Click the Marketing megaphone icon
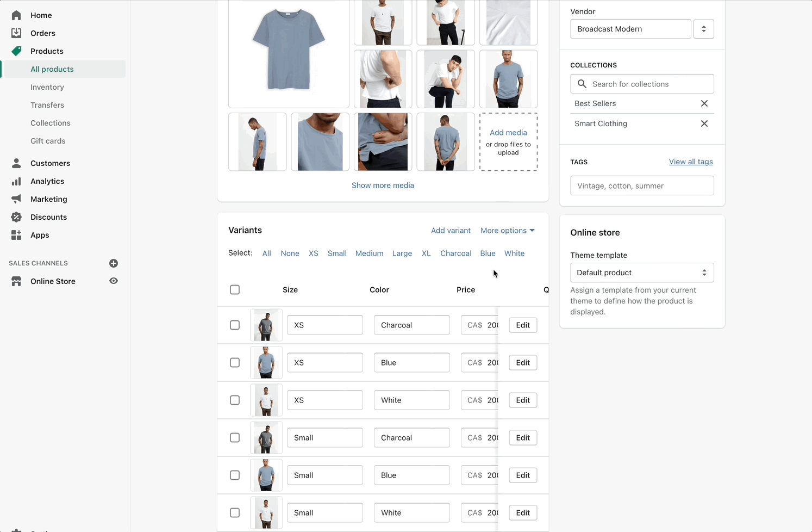The height and width of the screenshot is (532, 812). click(16, 199)
